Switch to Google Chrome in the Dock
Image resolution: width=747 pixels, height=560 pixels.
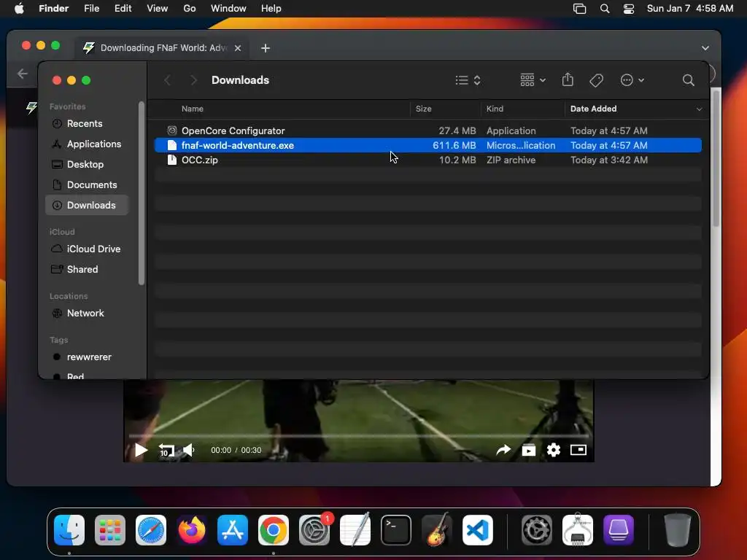pos(274,530)
